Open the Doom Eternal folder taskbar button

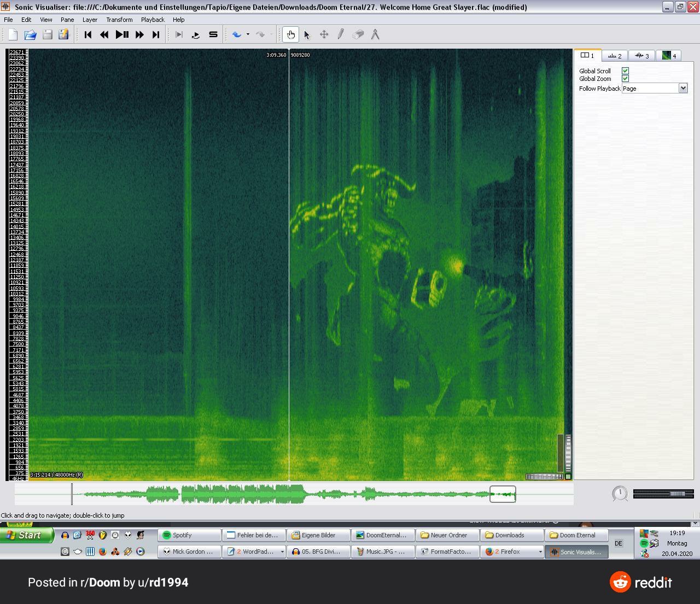(x=576, y=535)
